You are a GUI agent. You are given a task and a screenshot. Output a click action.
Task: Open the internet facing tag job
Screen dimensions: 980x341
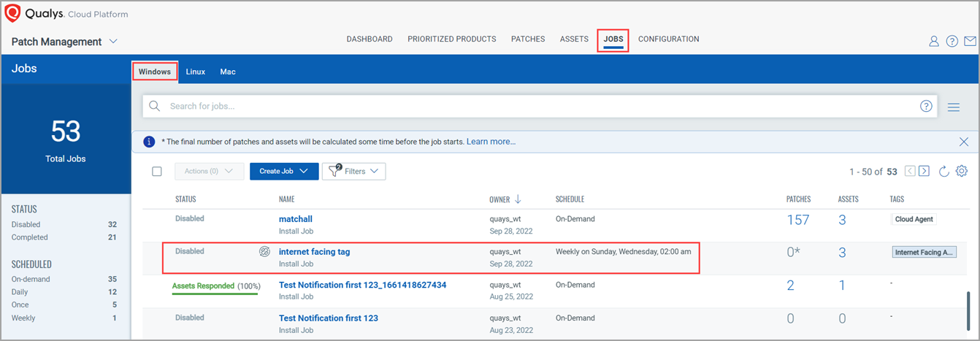coord(314,252)
